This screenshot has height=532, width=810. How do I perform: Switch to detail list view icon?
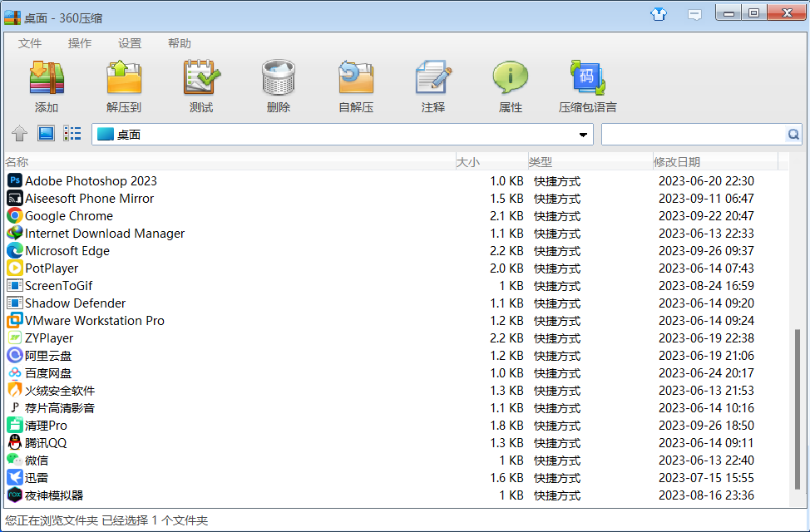point(72,134)
